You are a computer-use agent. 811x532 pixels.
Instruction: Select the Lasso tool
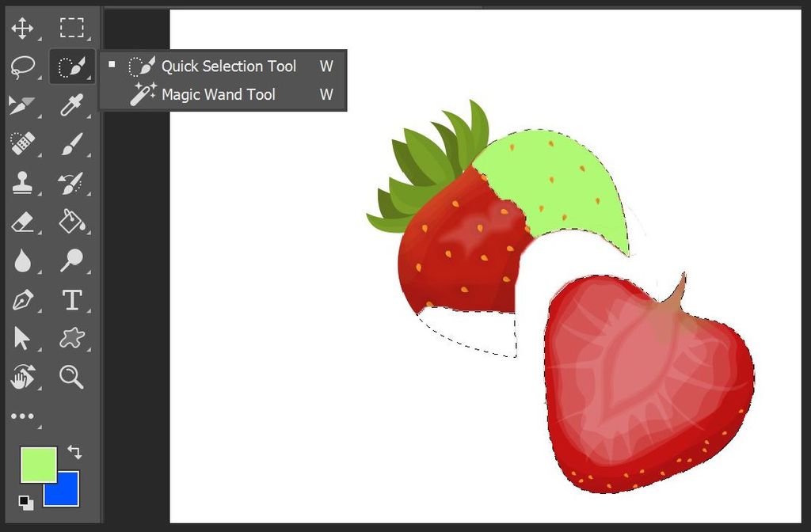pos(22,66)
